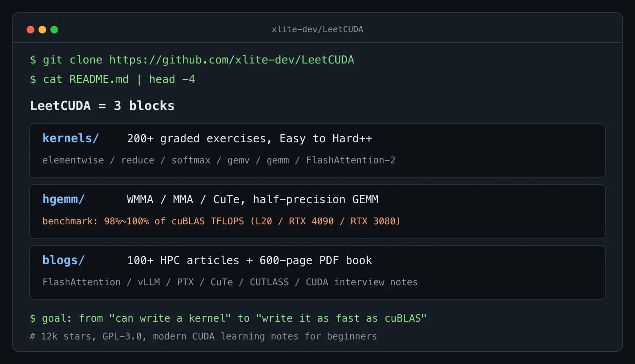Click the 200+ graded exercises description

point(249,138)
